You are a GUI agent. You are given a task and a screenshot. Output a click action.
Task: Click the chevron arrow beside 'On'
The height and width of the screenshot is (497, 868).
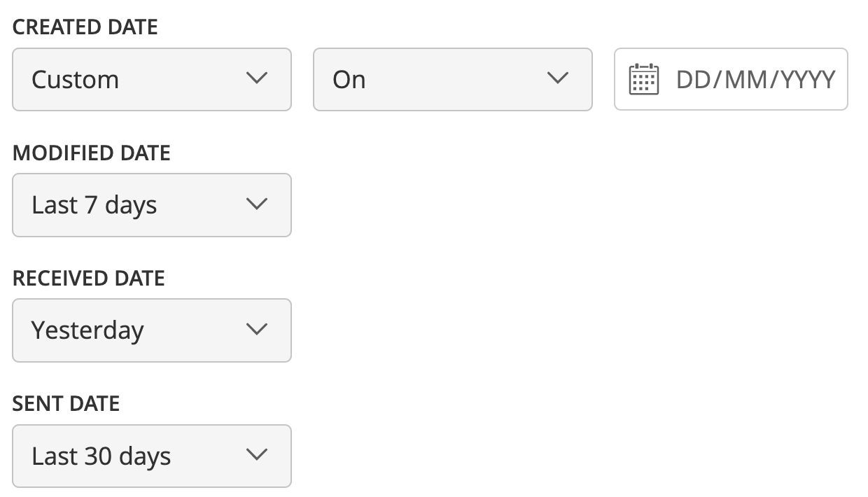[x=558, y=78]
